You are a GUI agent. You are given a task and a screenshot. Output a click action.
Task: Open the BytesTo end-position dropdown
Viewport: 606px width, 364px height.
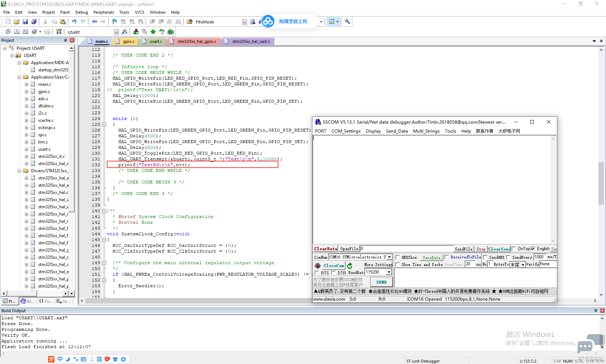[x=523, y=265]
